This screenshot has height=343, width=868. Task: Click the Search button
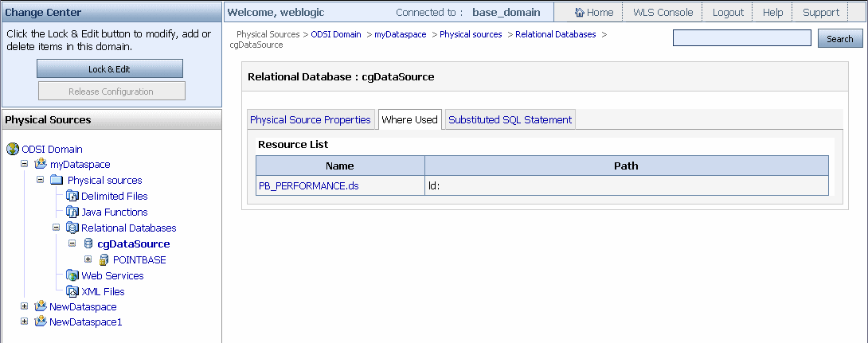(x=840, y=39)
